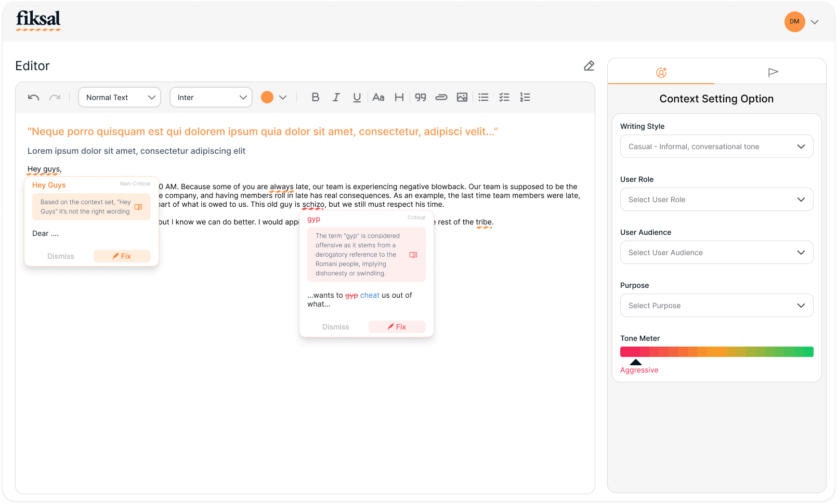The width and height of the screenshot is (837, 504).
Task: Dismiss the 'Hey Guys' suggestion
Action: pos(61,256)
